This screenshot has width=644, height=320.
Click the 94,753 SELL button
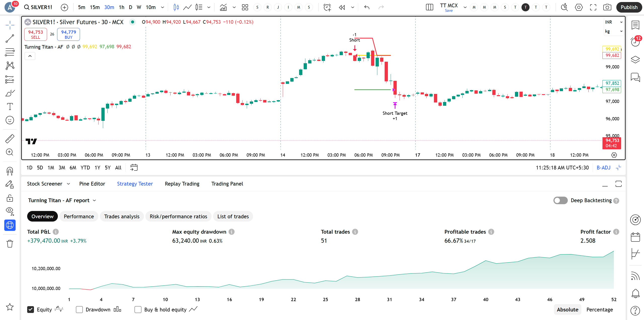[x=35, y=34]
